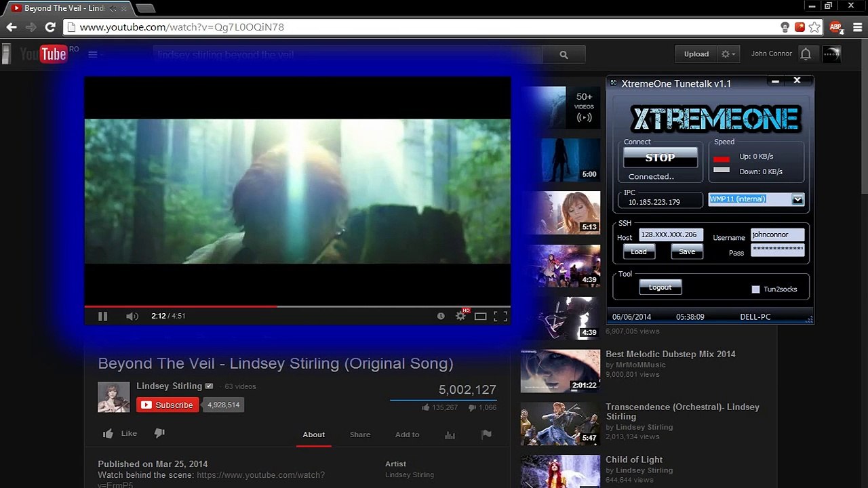868x488 pixels.
Task: Enable the Tun2socks checkbox
Action: 756,289
